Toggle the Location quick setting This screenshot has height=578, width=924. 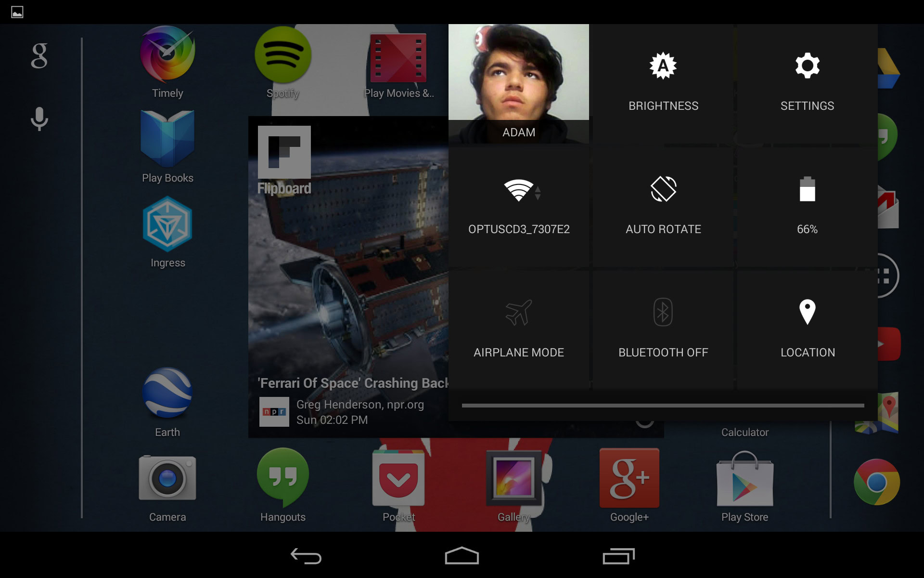[807, 328]
